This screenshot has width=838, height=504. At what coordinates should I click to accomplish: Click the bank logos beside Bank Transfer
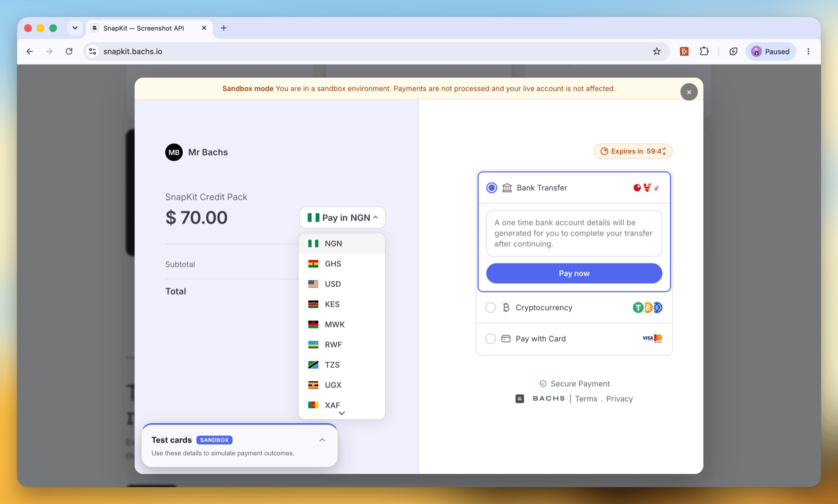(x=647, y=188)
